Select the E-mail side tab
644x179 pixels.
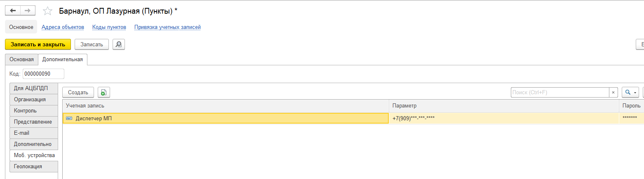coord(21,133)
